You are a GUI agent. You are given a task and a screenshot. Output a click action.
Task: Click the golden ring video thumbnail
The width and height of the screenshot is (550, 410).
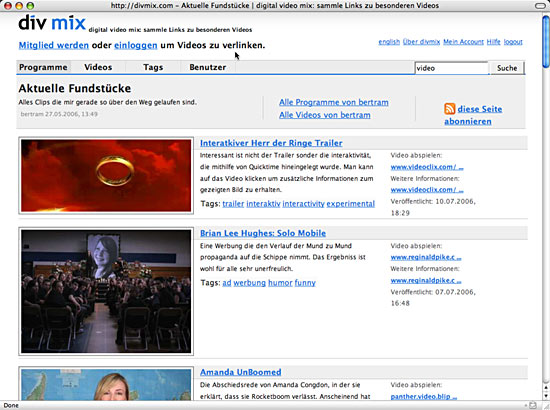(x=106, y=175)
